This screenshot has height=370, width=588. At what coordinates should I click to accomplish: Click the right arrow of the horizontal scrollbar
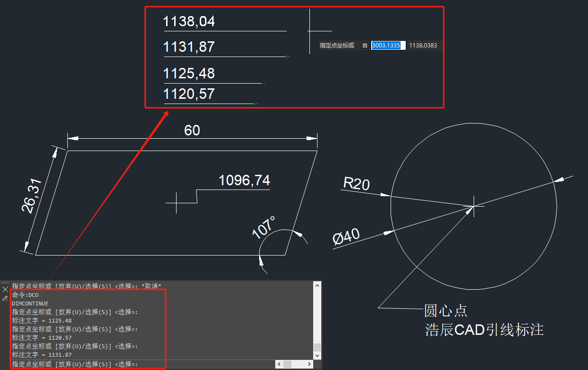pyautogui.click(x=310, y=364)
